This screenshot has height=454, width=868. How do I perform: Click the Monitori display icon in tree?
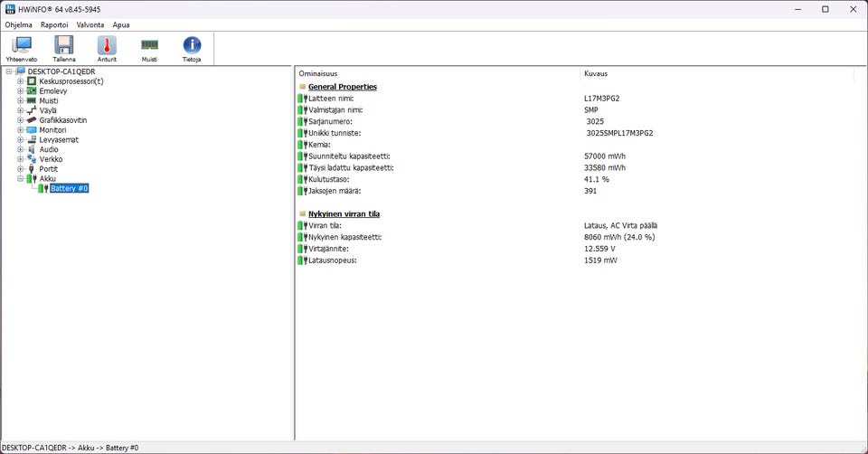(32, 129)
